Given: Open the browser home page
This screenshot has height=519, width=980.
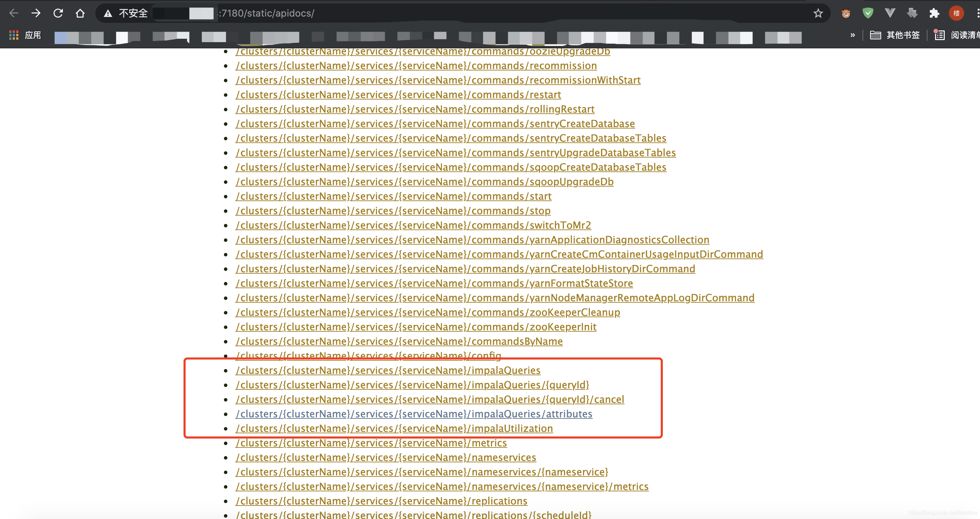Looking at the screenshot, I should (x=80, y=13).
